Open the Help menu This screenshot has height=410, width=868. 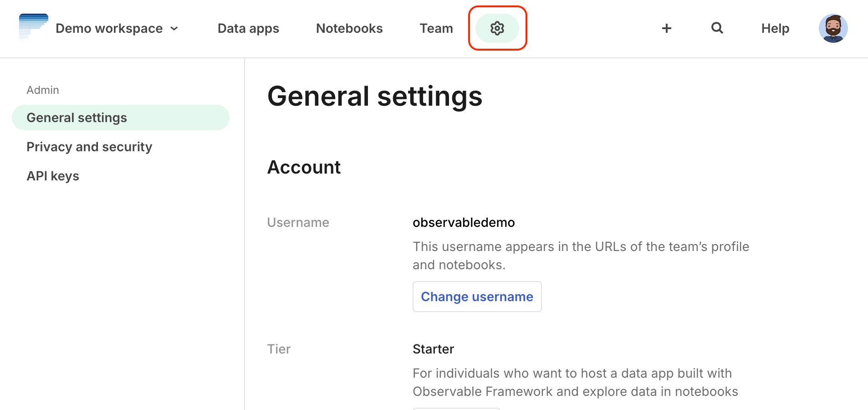point(775,28)
